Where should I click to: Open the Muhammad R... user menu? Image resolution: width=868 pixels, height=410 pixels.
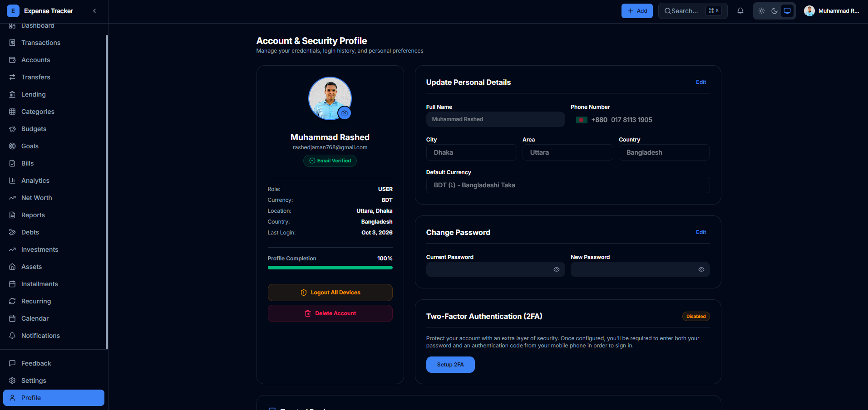tap(832, 11)
